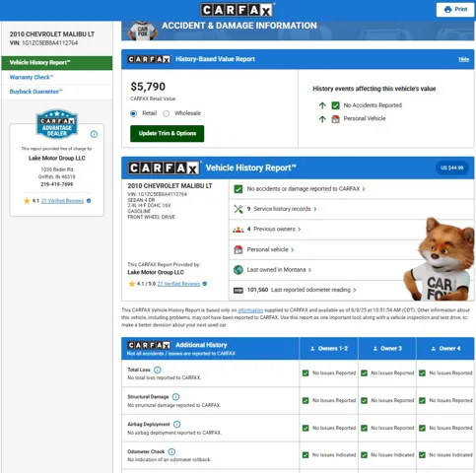476x473 pixels.
Task: Open 21 Verified Reviews link in sidebar
Action: click(x=62, y=201)
